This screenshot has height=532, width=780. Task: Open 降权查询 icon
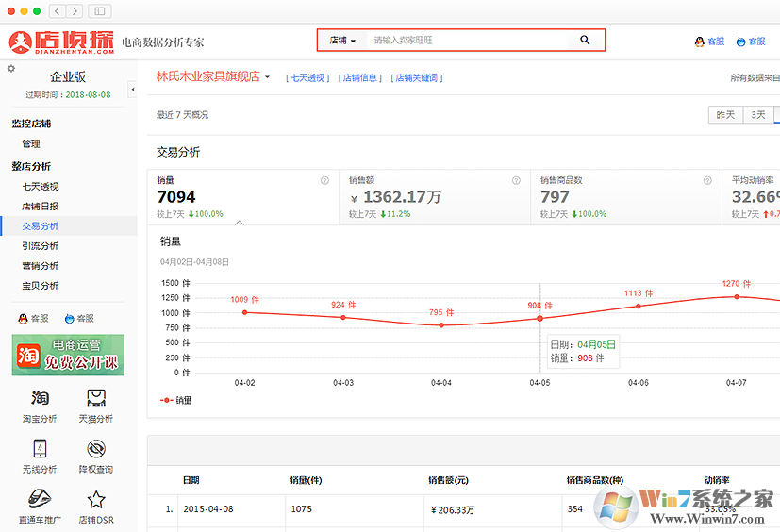[95, 448]
